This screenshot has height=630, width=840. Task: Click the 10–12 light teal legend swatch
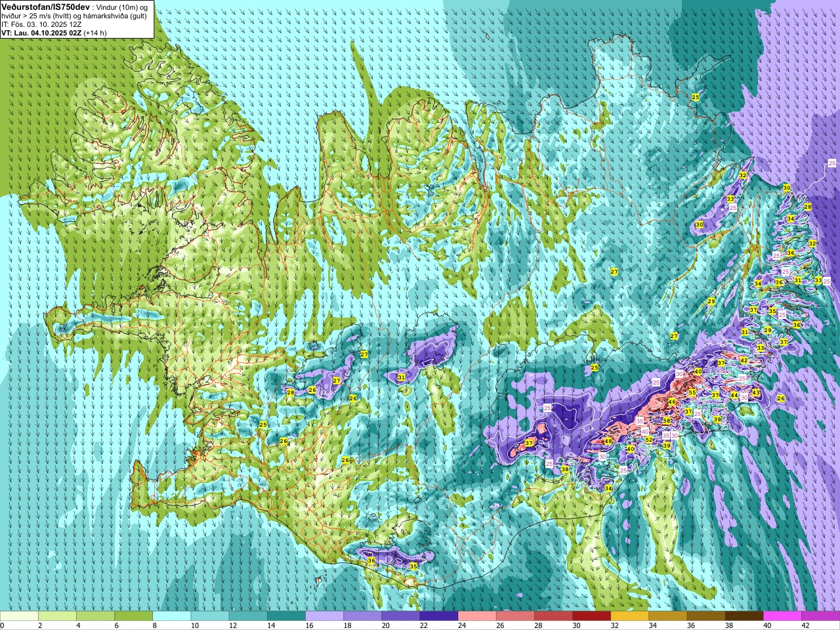[210, 616]
